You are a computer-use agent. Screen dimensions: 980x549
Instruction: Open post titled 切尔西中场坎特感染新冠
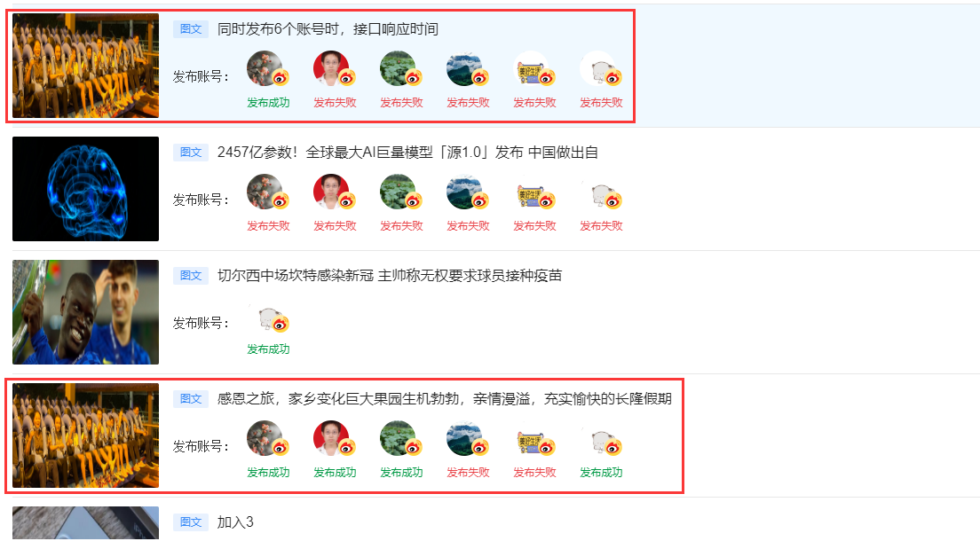coord(390,276)
